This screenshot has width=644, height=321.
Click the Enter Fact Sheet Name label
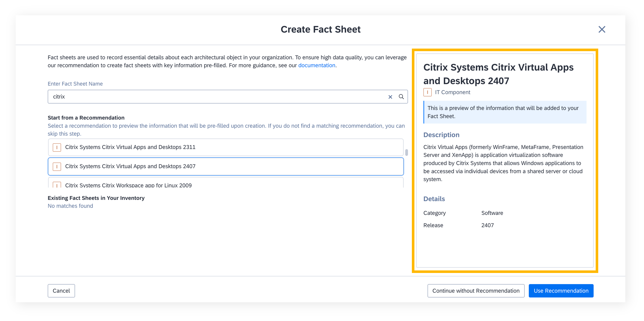pos(75,84)
